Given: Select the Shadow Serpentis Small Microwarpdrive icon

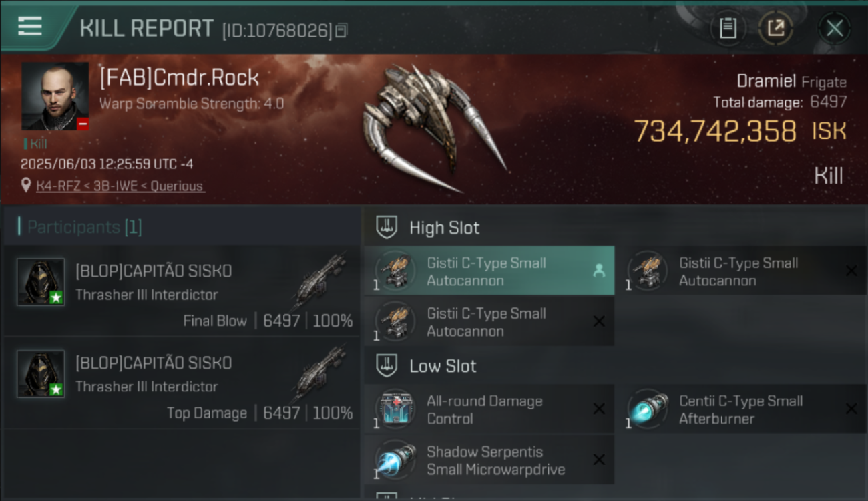Looking at the screenshot, I should pyautogui.click(x=395, y=460).
